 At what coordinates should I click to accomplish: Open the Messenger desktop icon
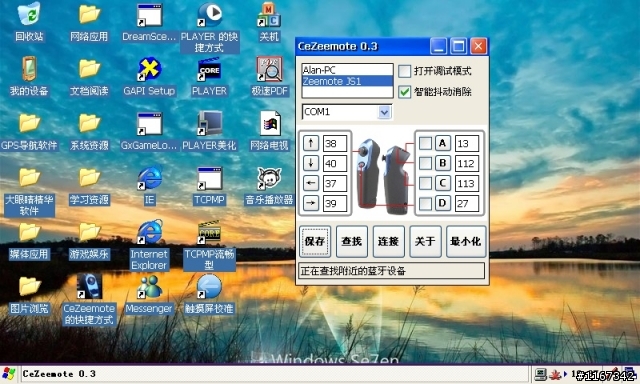(149, 295)
